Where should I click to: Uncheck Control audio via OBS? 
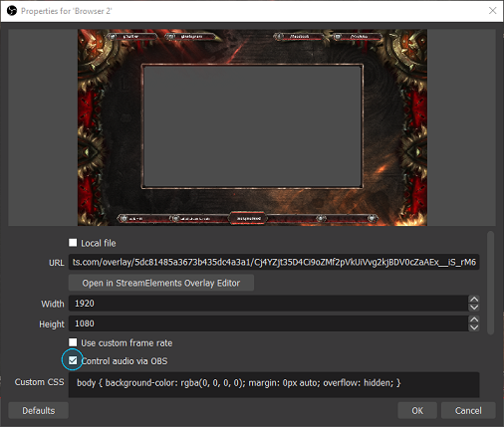pyautogui.click(x=73, y=360)
